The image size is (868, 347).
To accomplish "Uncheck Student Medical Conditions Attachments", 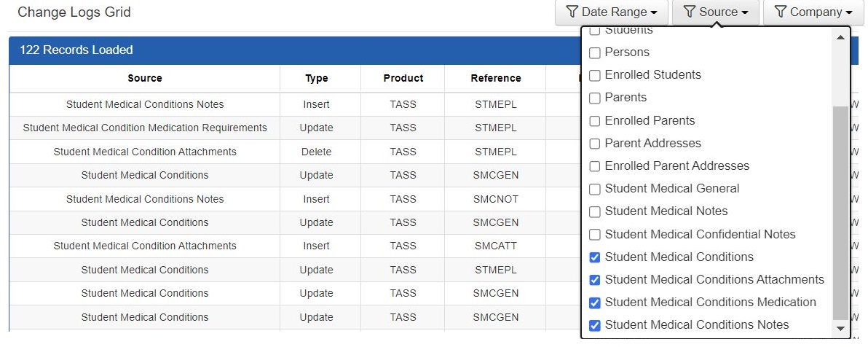I will 595,280.
